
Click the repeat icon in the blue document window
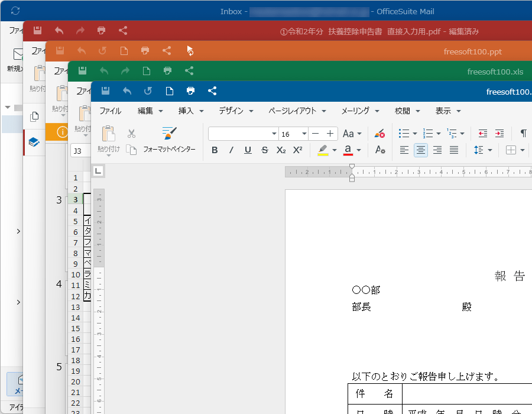tap(148, 90)
